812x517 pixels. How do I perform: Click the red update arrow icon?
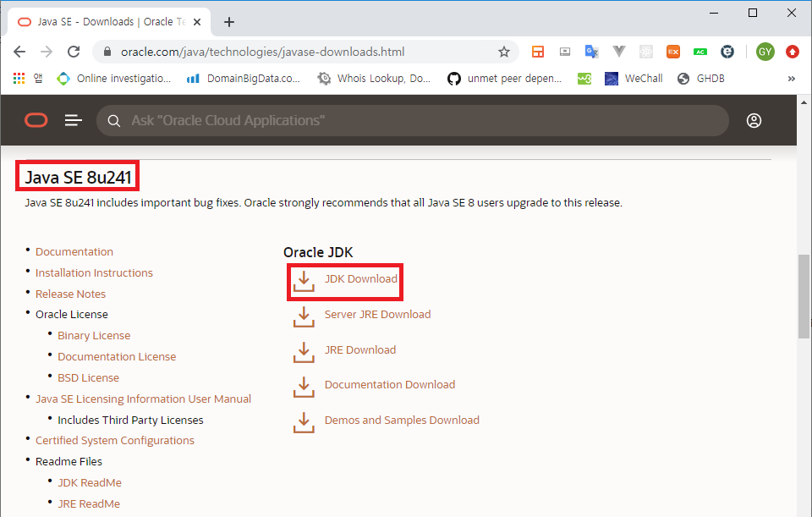(x=793, y=52)
